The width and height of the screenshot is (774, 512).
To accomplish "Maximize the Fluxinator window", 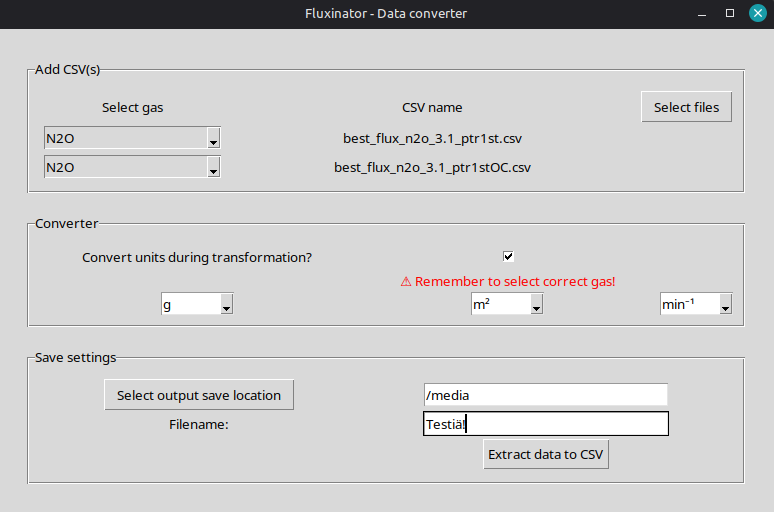I will click(730, 13).
